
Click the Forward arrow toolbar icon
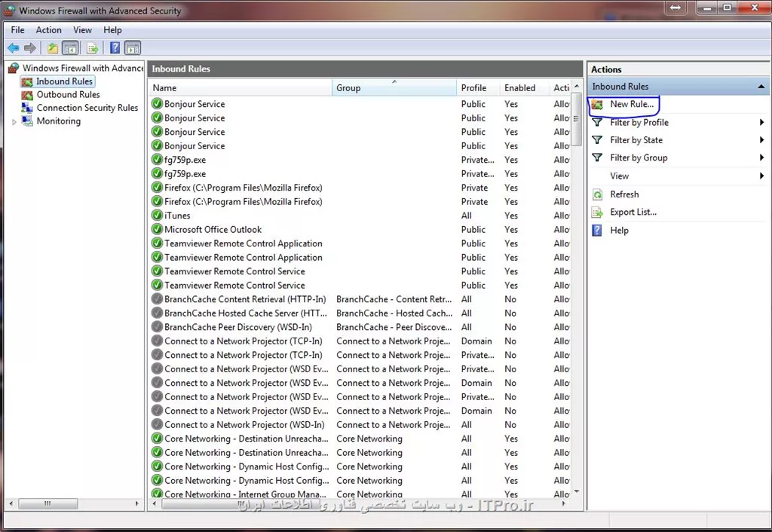[30, 47]
